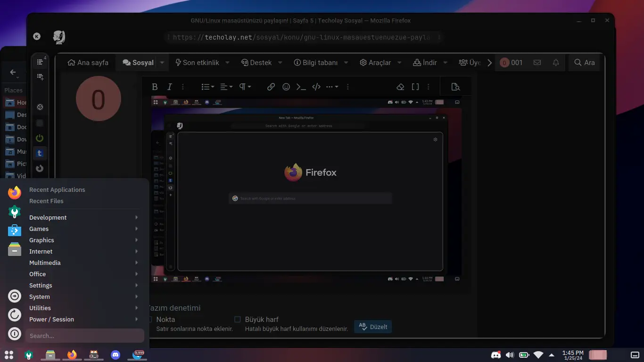This screenshot has width=644, height=362.
Task: Enable the Büyük harf checkbox
Action: (x=238, y=319)
